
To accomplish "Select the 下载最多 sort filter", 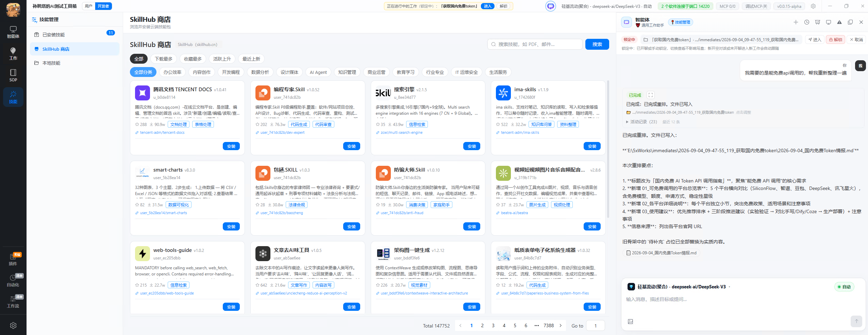I will click(x=164, y=59).
